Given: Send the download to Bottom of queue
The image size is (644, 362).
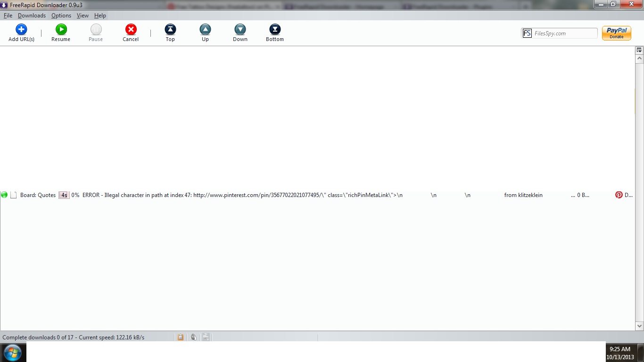Looking at the screenshot, I should [275, 30].
